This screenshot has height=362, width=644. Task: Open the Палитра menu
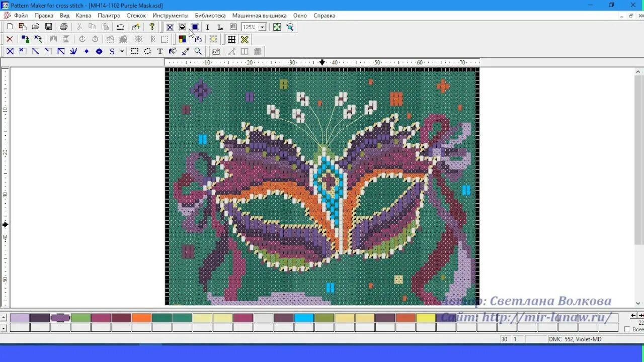(x=109, y=16)
